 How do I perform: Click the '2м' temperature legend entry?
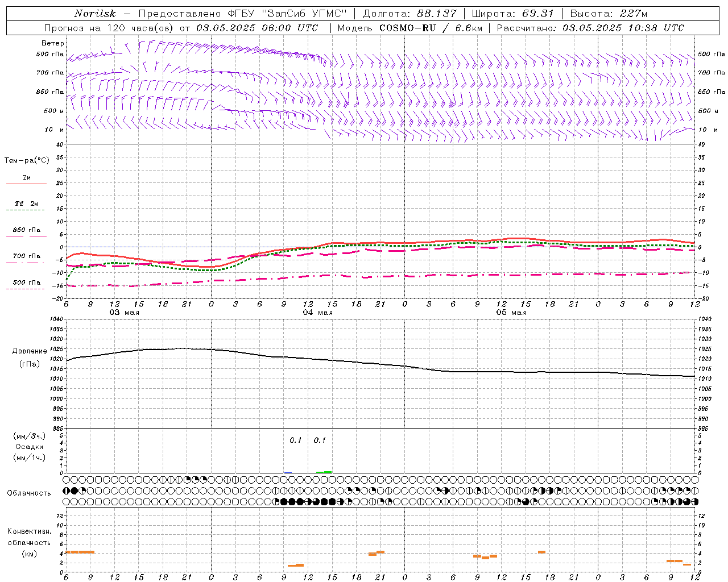pos(26,178)
